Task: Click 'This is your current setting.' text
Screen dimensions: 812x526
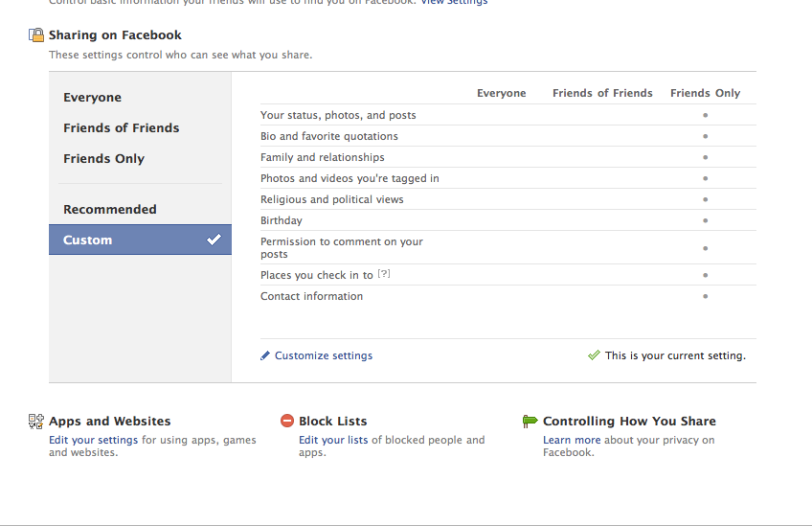Action: tap(675, 355)
